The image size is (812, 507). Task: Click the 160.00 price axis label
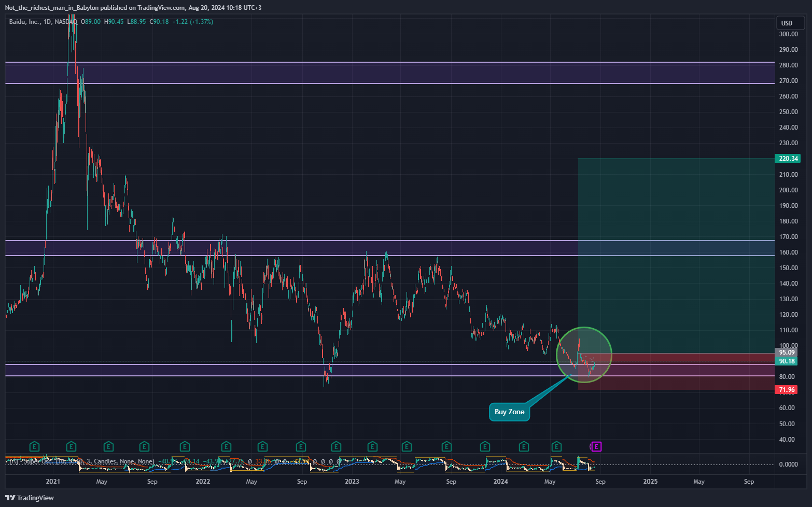pos(788,252)
